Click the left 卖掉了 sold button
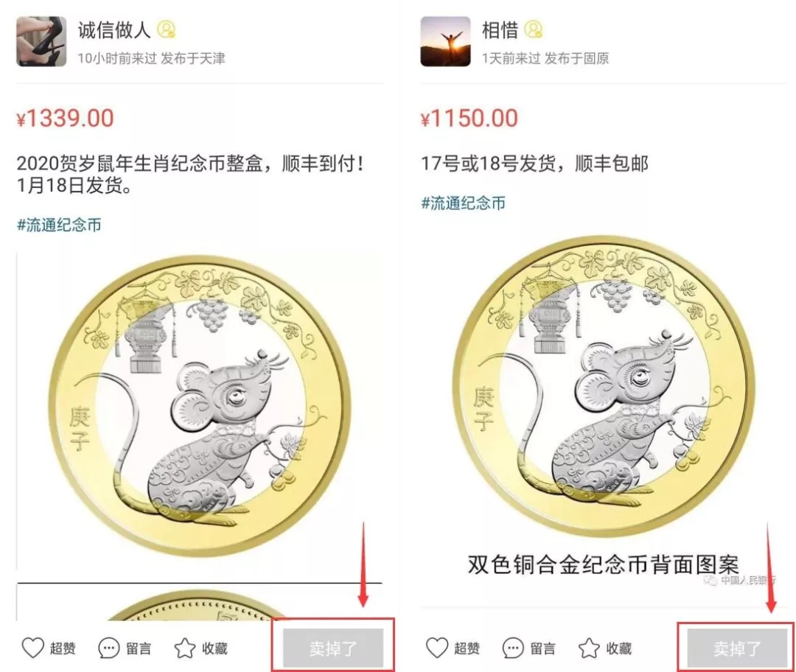This screenshot has width=796, height=672. (333, 648)
